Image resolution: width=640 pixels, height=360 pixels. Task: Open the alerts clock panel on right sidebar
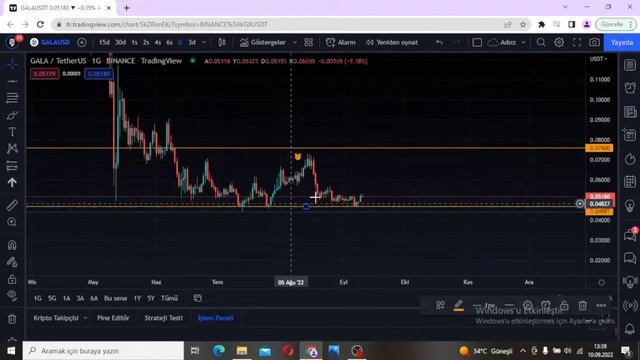point(630,88)
